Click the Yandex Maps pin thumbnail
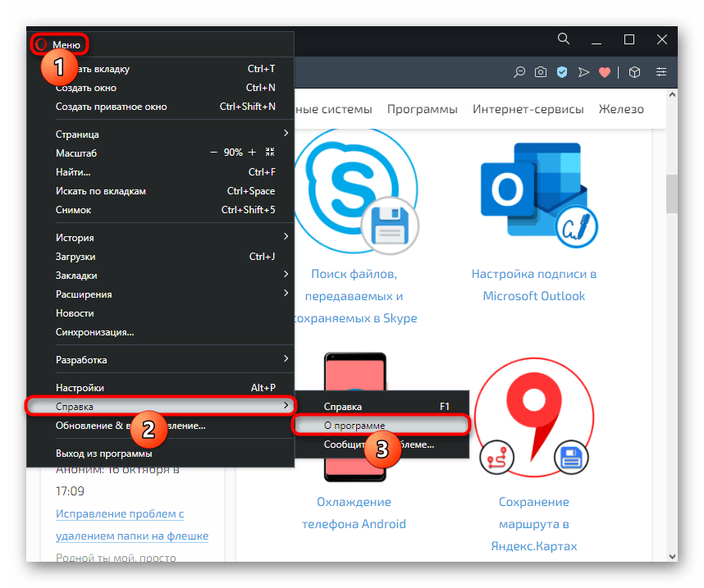The image size is (704, 588). 534,417
